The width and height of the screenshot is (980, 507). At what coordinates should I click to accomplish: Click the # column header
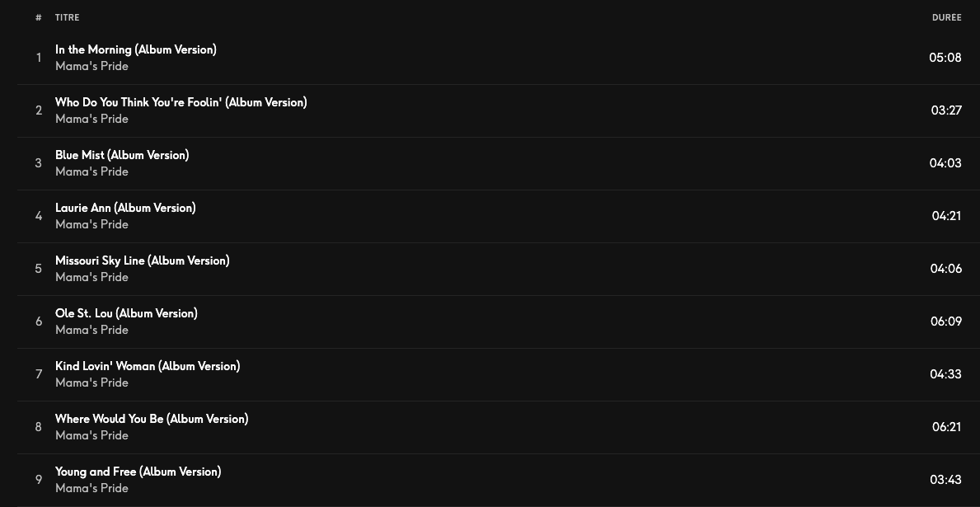click(x=39, y=17)
